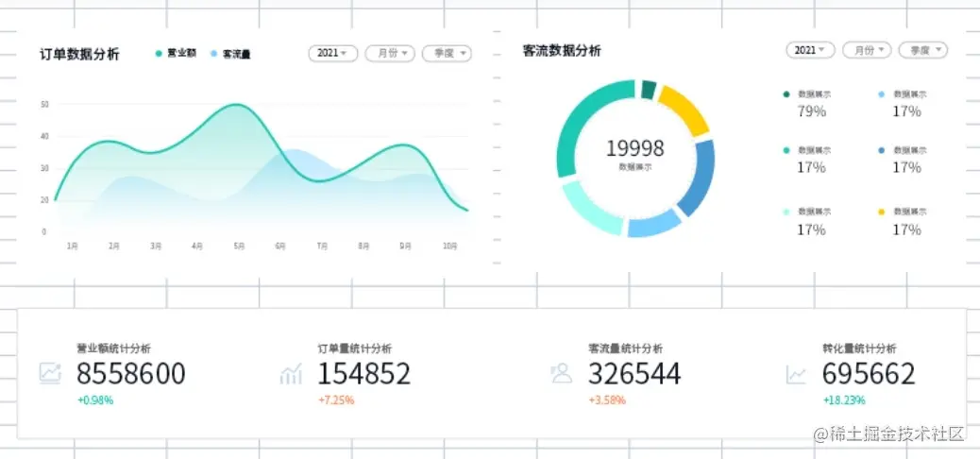Select the yellow donut chart segment
This screenshot has height=459, width=980.
click(685, 109)
